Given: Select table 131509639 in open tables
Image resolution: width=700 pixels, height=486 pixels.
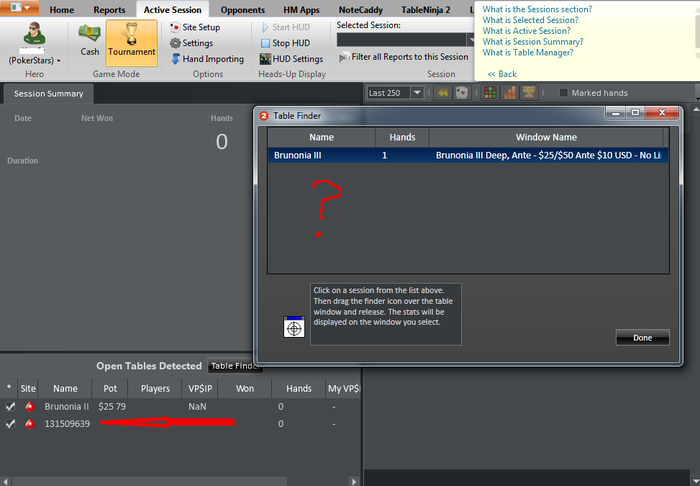Looking at the screenshot, I should (x=67, y=424).
